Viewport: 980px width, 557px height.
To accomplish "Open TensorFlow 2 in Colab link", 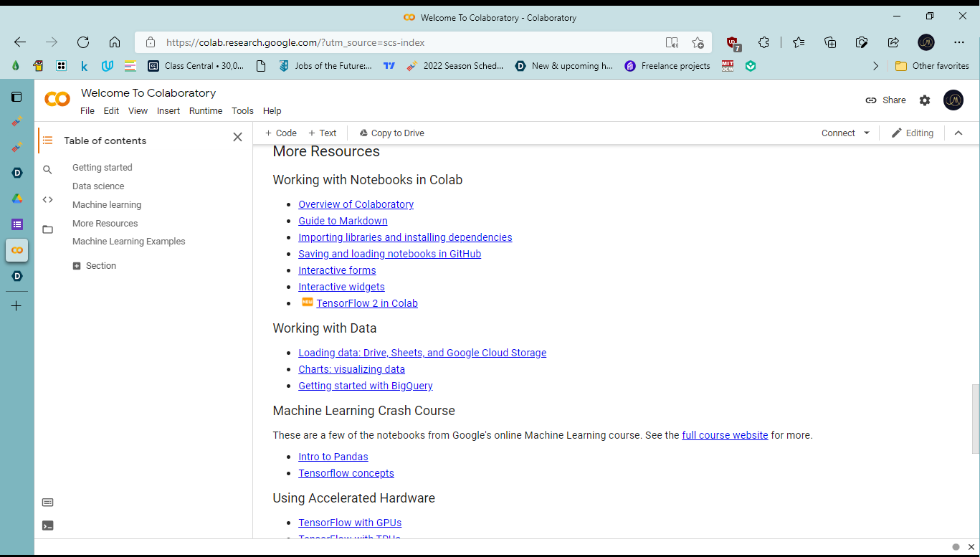I will [x=367, y=303].
